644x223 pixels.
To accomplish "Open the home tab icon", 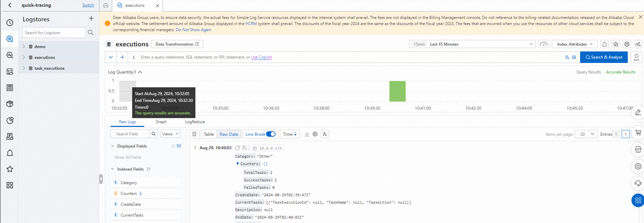I will 106,5.
